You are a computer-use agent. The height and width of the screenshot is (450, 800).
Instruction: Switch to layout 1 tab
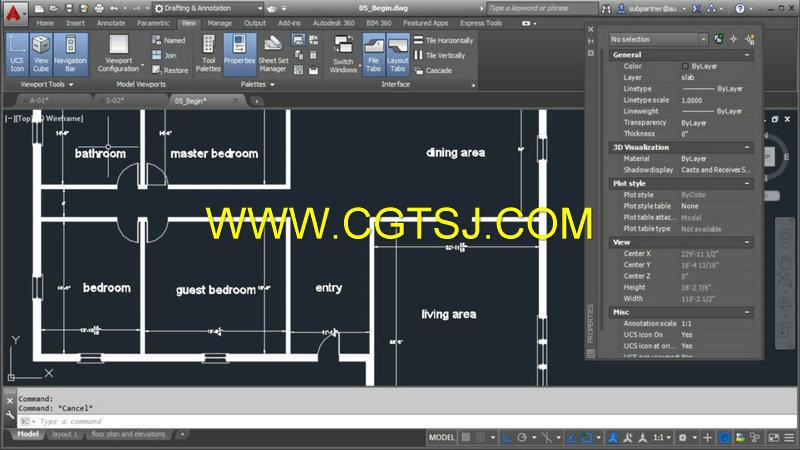coord(64,434)
